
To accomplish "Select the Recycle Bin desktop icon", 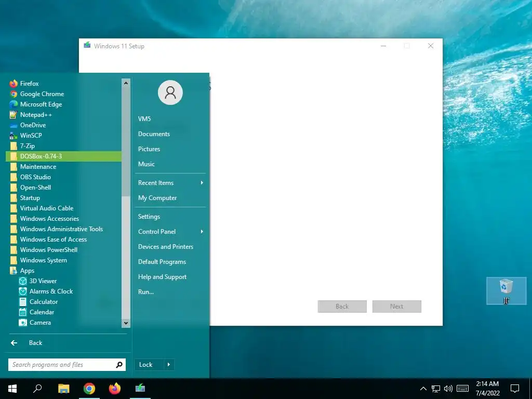I will (x=506, y=291).
